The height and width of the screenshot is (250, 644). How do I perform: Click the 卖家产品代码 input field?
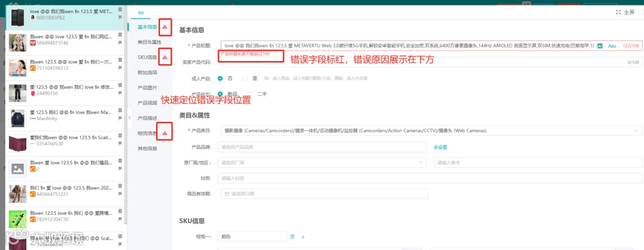click(x=431, y=62)
